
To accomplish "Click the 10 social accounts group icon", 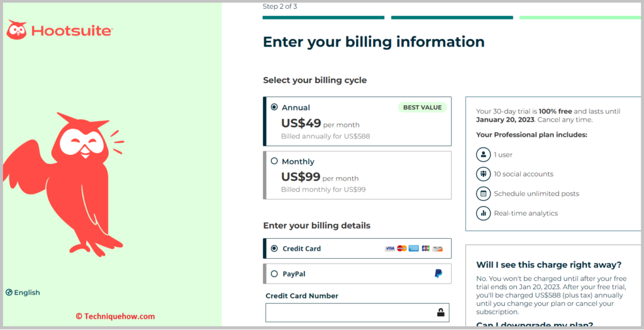I will coord(484,174).
